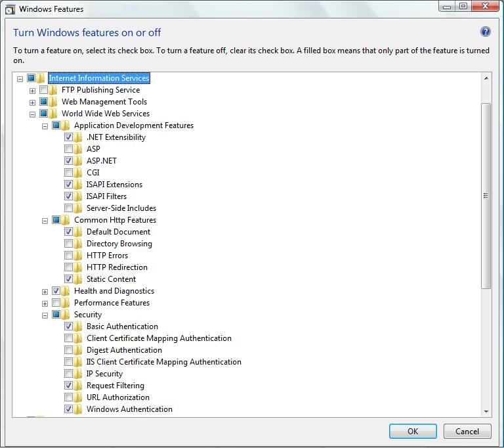Image resolution: width=504 pixels, height=448 pixels.
Task: Select the Windows Authentication tree item
Action: [x=129, y=409]
